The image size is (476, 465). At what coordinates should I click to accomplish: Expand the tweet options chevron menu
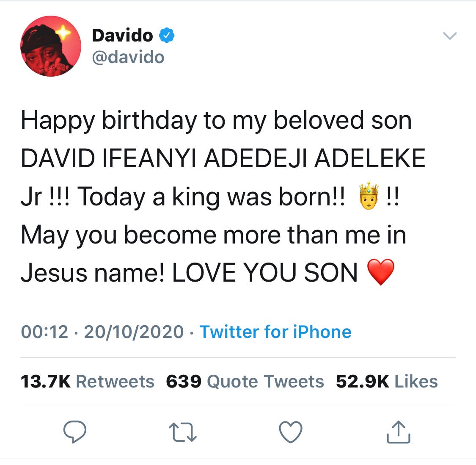449,36
